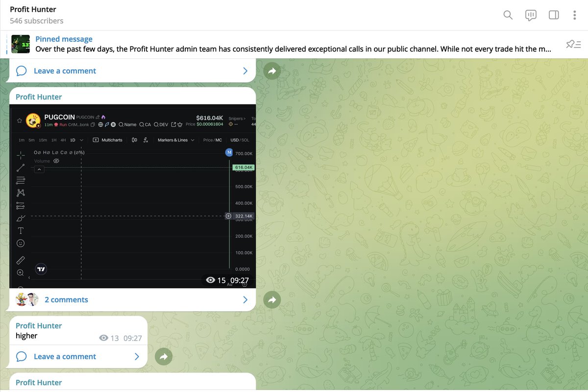Open the PUGCOIN chart image
The width and height of the screenshot is (588, 392).
(x=133, y=196)
